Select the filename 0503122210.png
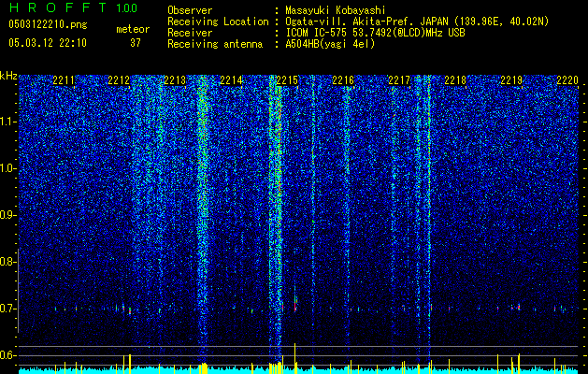 (48, 24)
